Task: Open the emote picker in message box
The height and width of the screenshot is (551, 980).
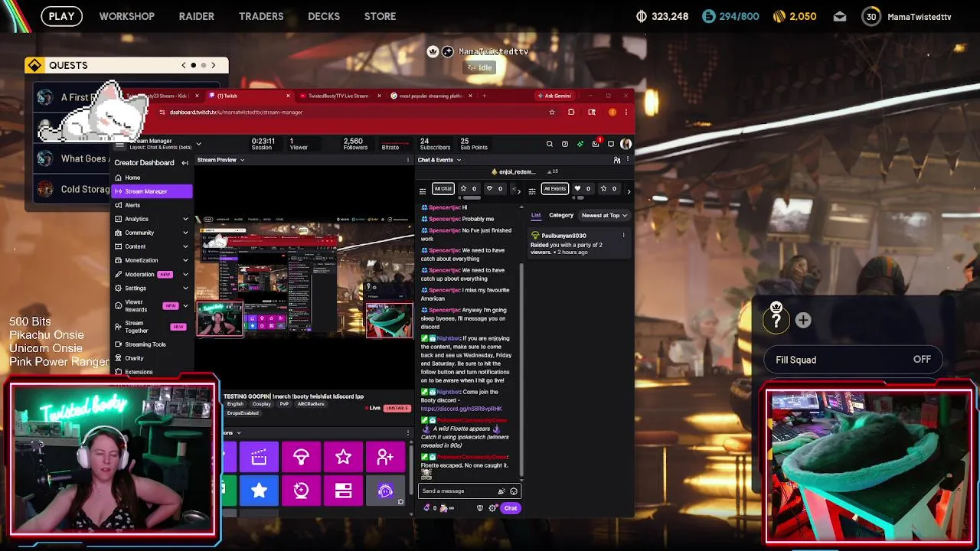Action: [514, 491]
